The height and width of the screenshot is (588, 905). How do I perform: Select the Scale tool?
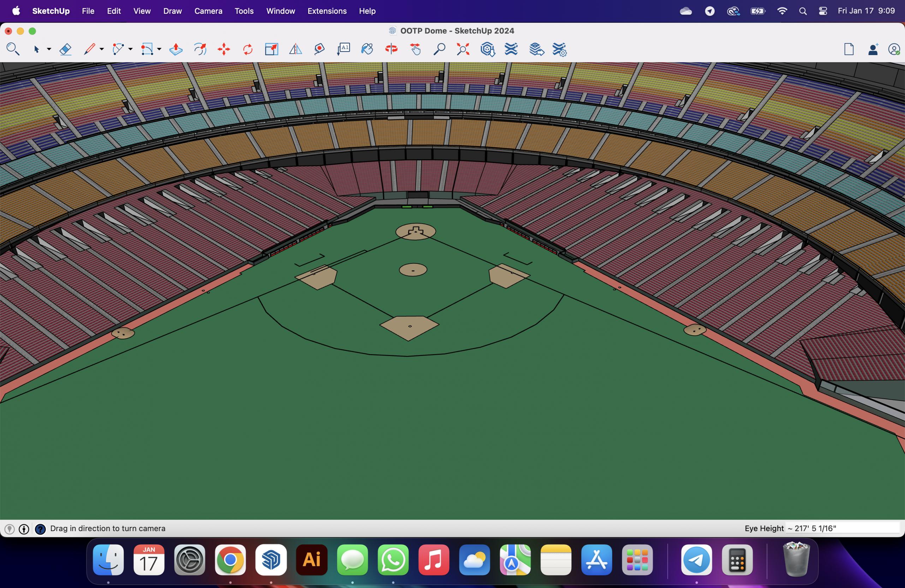tap(272, 49)
